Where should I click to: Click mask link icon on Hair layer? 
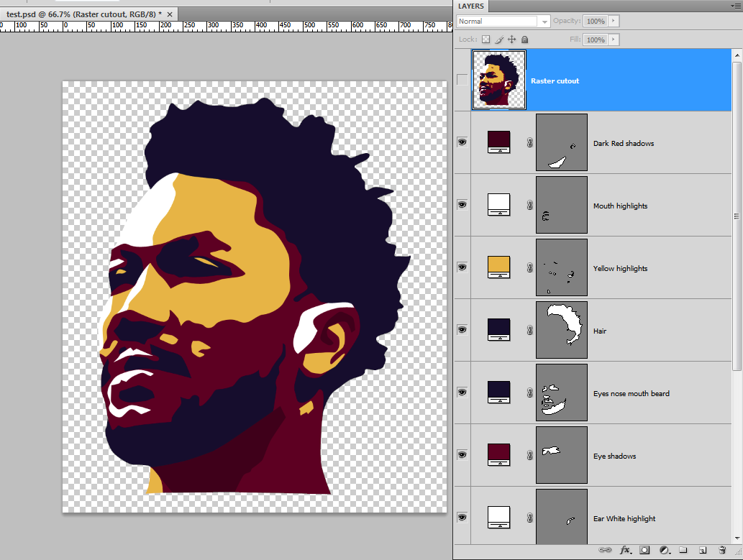tap(530, 330)
